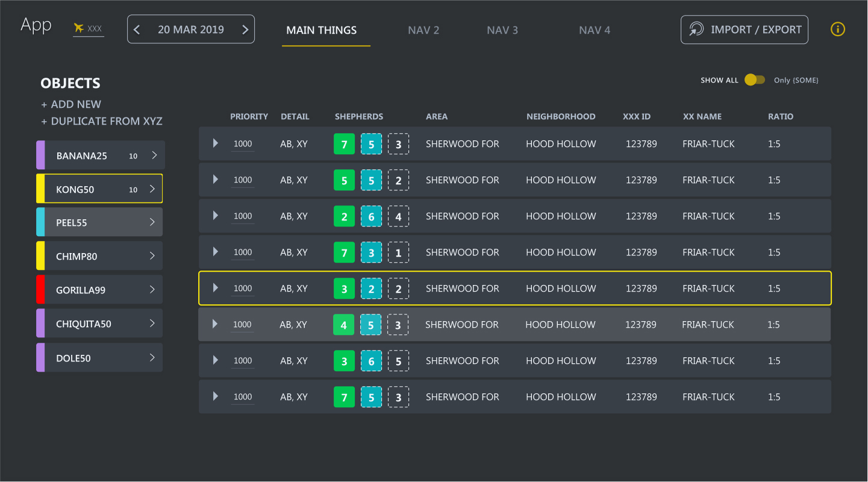
Task: Click the NEIGHBORHOOD column header
Action: (x=561, y=116)
